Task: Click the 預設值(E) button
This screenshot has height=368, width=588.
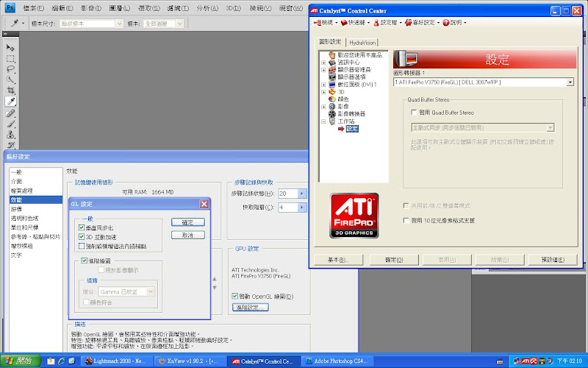Action: click(553, 260)
